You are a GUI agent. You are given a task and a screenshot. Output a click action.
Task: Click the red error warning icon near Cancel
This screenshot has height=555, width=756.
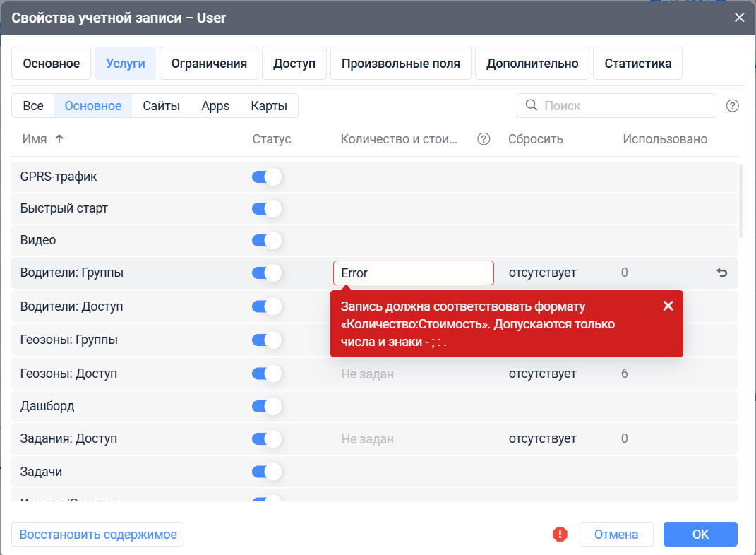(560, 535)
